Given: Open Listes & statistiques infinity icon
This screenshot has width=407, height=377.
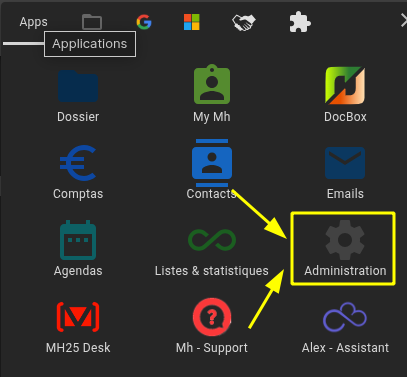Looking at the screenshot, I should click(212, 240).
